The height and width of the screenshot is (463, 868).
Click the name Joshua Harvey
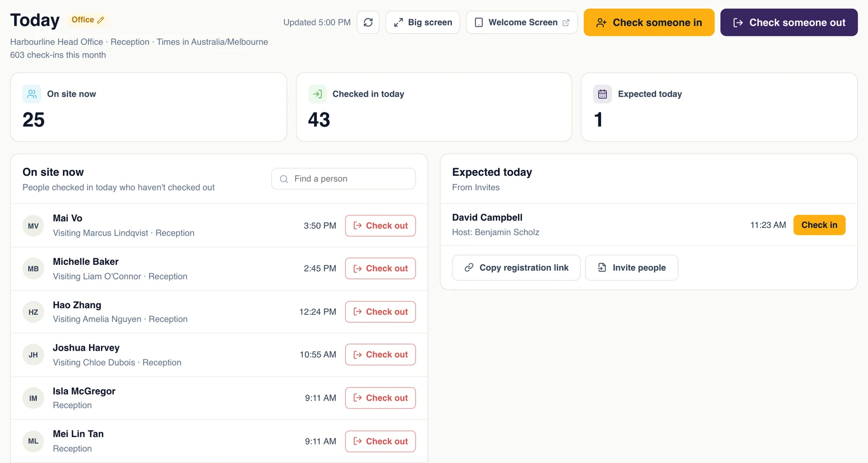click(86, 348)
